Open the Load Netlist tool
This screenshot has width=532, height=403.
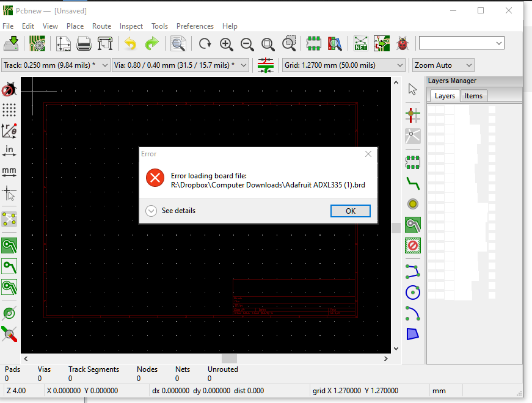360,44
